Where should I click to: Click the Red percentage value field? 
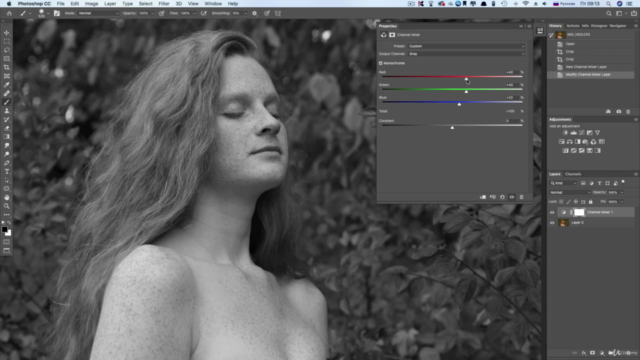click(512, 72)
